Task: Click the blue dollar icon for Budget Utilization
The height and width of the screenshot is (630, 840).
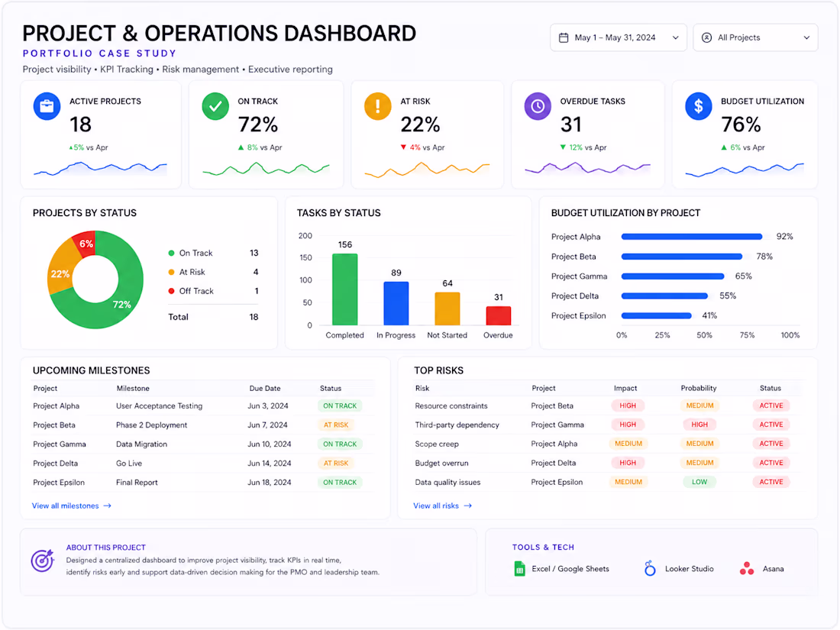Action: pyautogui.click(x=699, y=106)
